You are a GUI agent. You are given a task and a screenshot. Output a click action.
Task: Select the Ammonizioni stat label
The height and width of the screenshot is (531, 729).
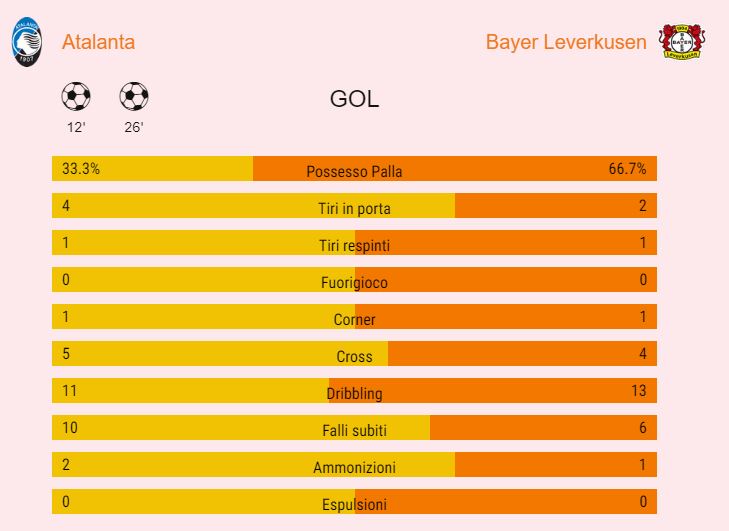click(354, 468)
